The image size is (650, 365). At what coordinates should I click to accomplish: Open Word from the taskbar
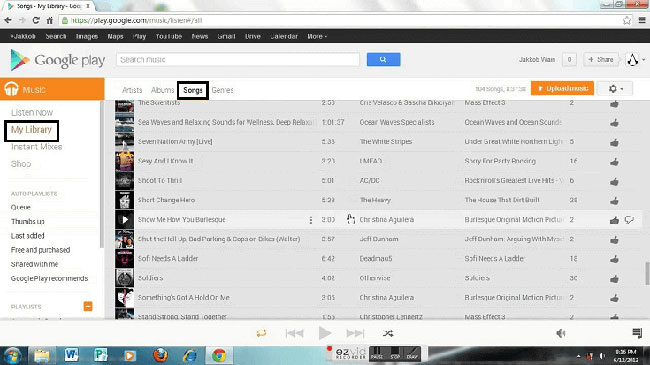click(x=71, y=355)
